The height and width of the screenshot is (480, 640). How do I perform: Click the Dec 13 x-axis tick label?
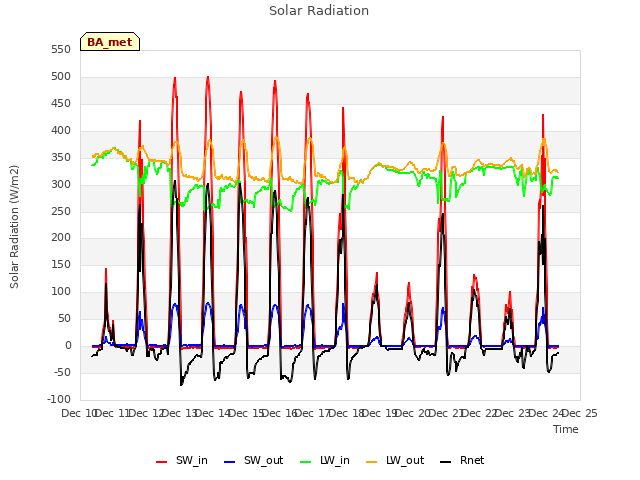180,413
